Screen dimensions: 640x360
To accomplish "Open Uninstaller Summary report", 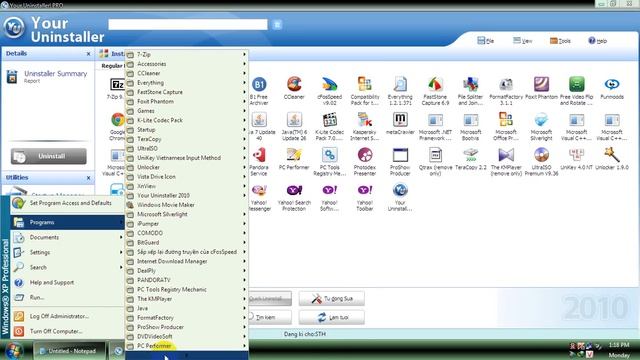I will pyautogui.click(x=56, y=73).
